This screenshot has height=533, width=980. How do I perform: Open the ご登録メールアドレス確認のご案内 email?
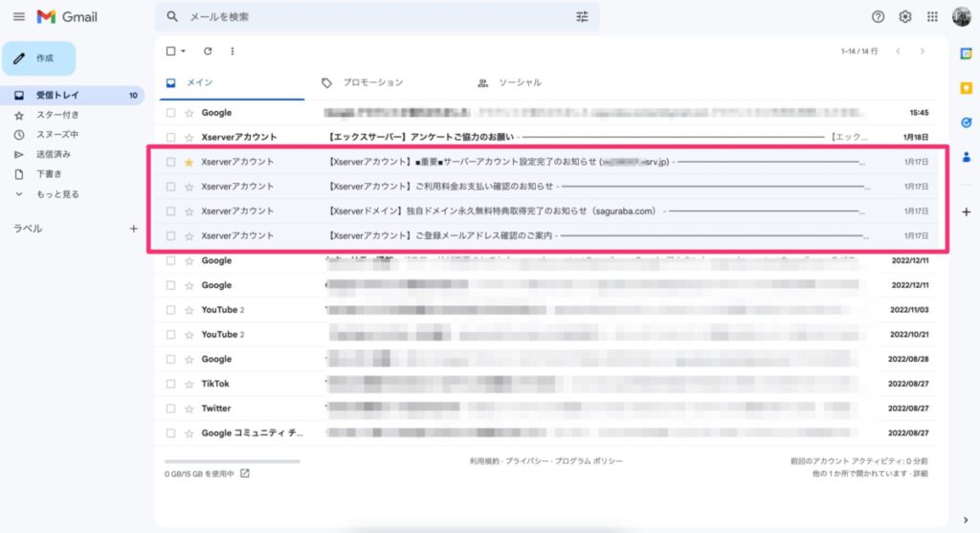pos(547,236)
